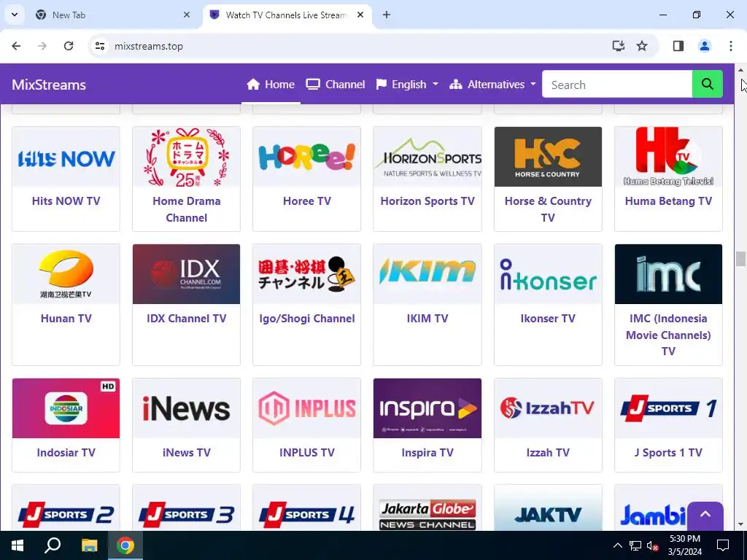Open the Chrome side panel icon
Viewport: 747px width, 560px height.
(678, 46)
